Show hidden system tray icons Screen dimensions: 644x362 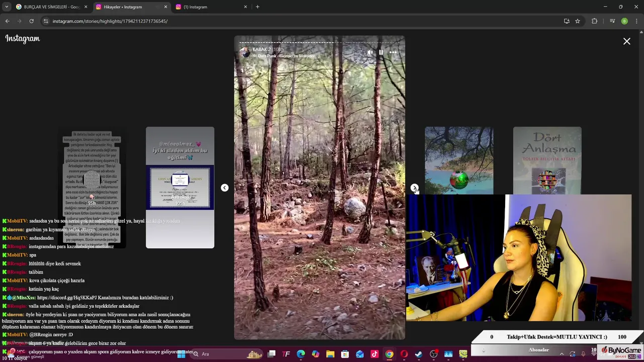[561, 354]
